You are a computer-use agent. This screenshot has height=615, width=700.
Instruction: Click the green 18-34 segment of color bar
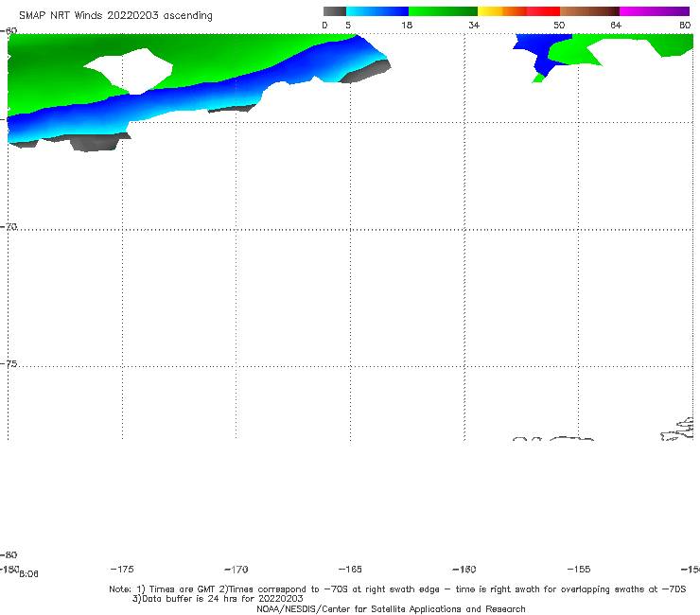pyautogui.click(x=443, y=11)
